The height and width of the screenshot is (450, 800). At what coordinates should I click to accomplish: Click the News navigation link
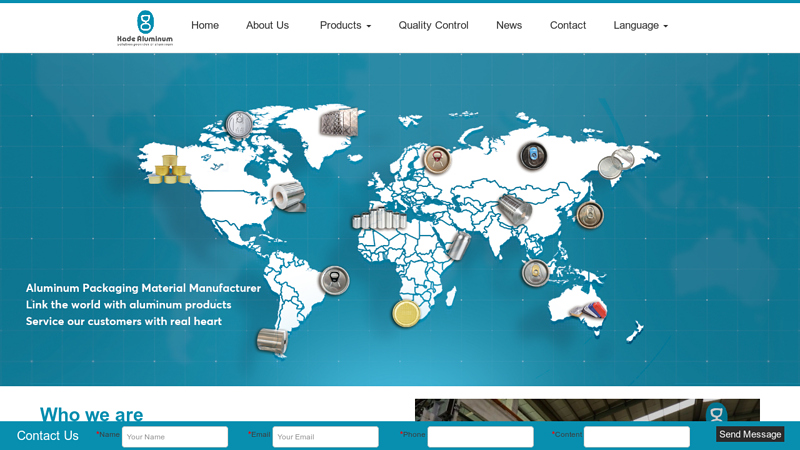click(509, 25)
